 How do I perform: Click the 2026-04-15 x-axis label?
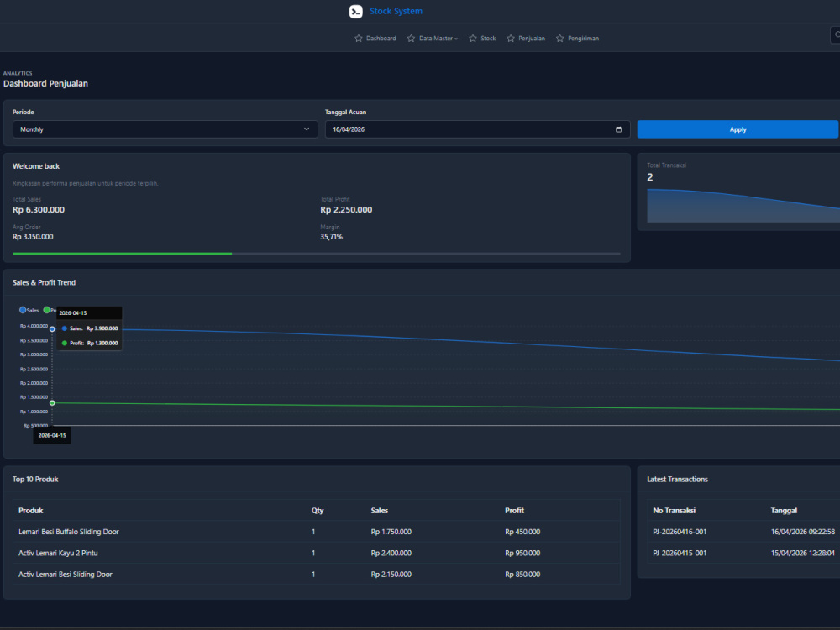click(x=52, y=435)
